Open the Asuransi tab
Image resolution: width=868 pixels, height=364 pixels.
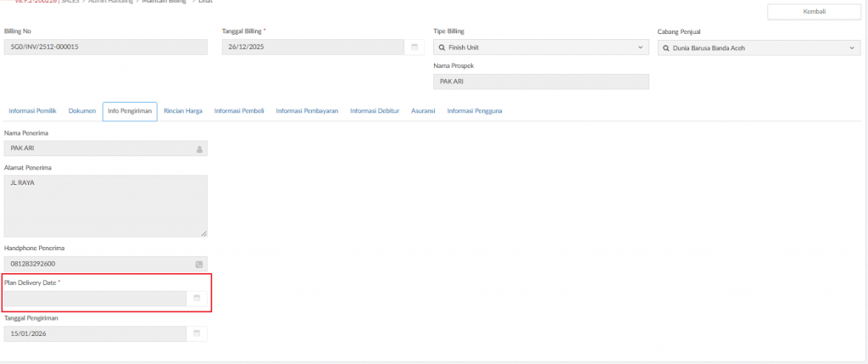(424, 111)
